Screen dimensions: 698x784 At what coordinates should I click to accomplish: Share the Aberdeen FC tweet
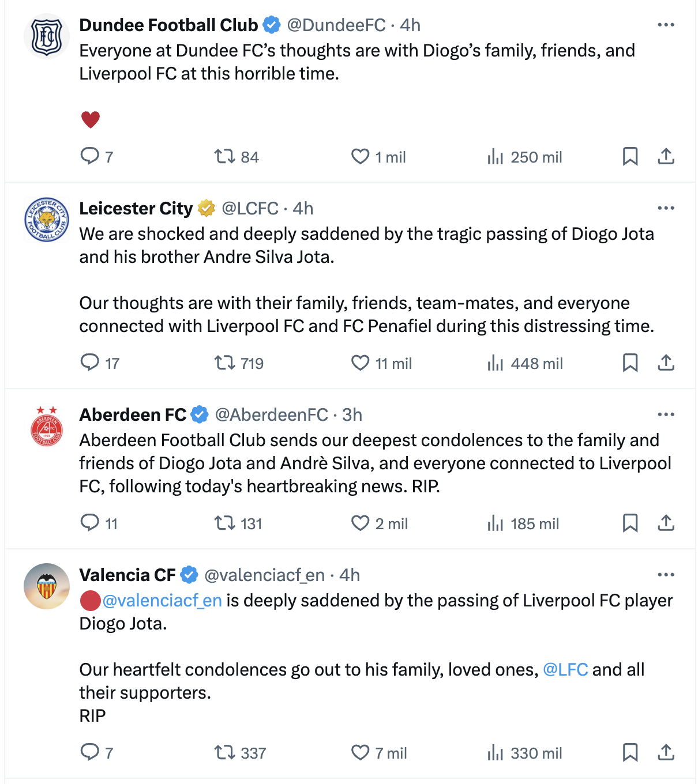click(x=666, y=523)
